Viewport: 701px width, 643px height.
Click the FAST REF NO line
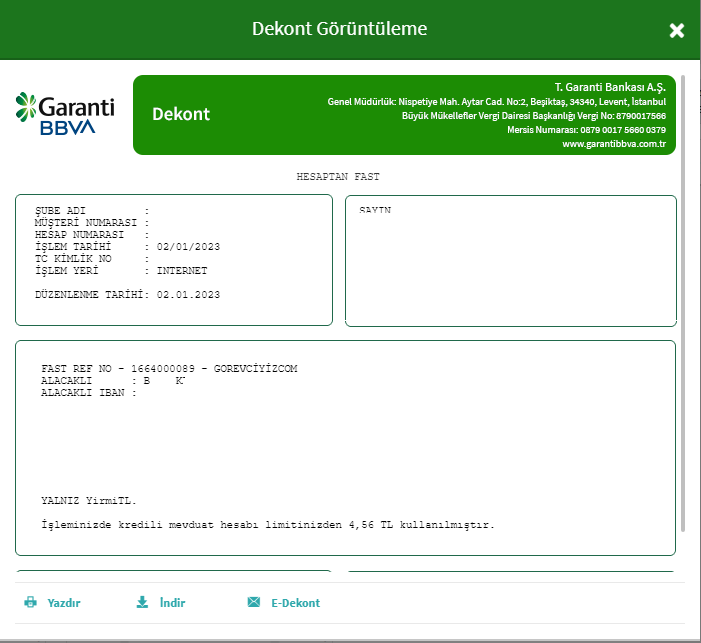coord(169,369)
